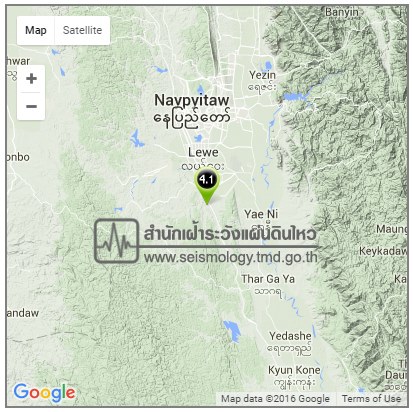The height and width of the screenshot is (412, 413).
Task: Switch to Map view
Action: pyautogui.click(x=36, y=30)
